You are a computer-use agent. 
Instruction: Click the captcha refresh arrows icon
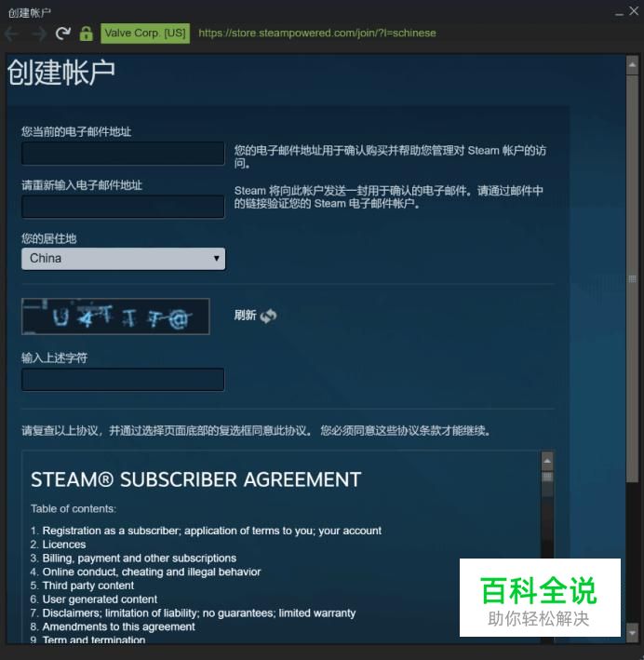pyautogui.click(x=269, y=316)
